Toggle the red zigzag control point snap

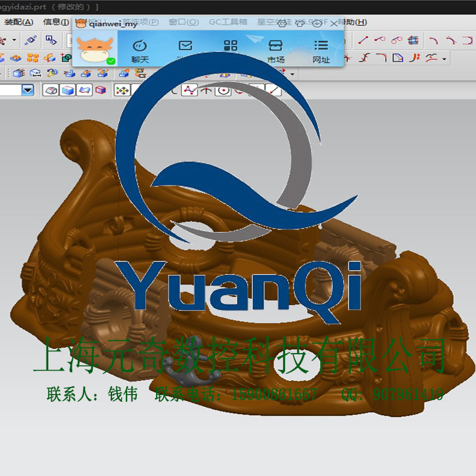[190, 90]
